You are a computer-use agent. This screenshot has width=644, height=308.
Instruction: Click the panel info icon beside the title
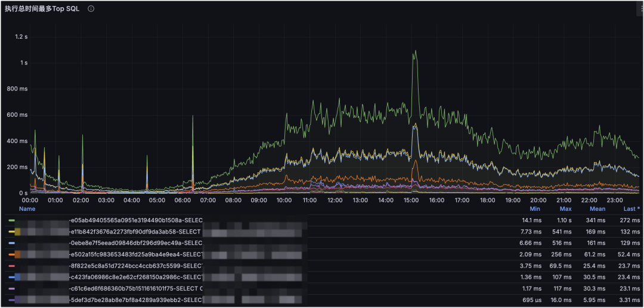pyautogui.click(x=91, y=8)
